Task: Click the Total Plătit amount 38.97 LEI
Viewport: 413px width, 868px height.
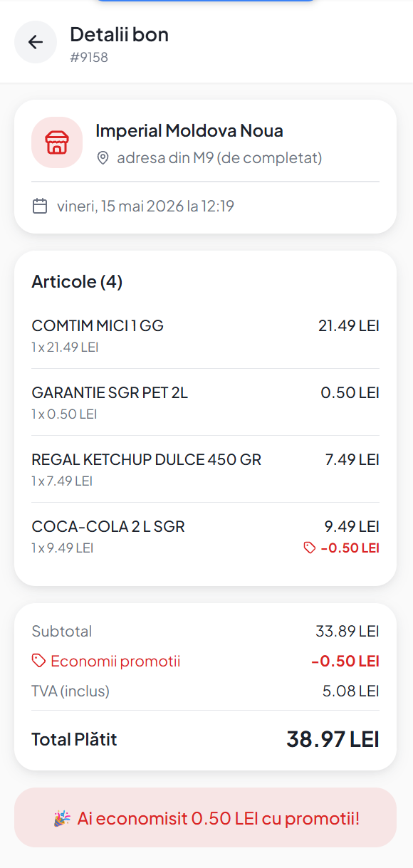Action: click(x=333, y=739)
